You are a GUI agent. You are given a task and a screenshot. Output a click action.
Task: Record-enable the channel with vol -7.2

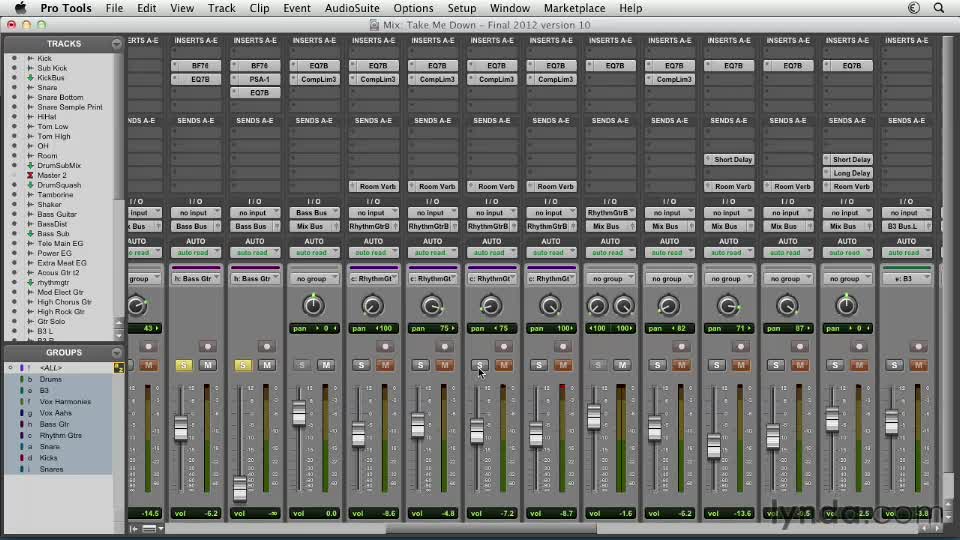tap(504, 347)
